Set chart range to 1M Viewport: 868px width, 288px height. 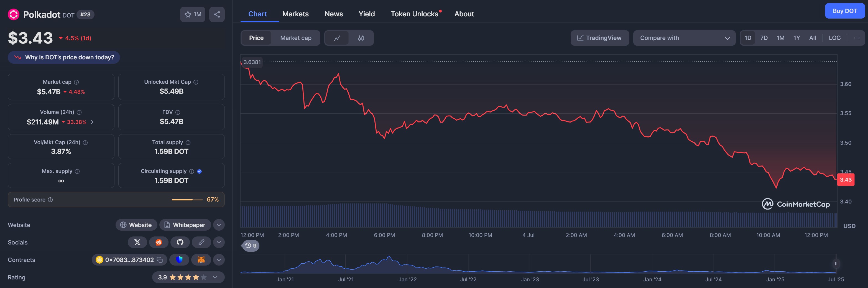780,38
